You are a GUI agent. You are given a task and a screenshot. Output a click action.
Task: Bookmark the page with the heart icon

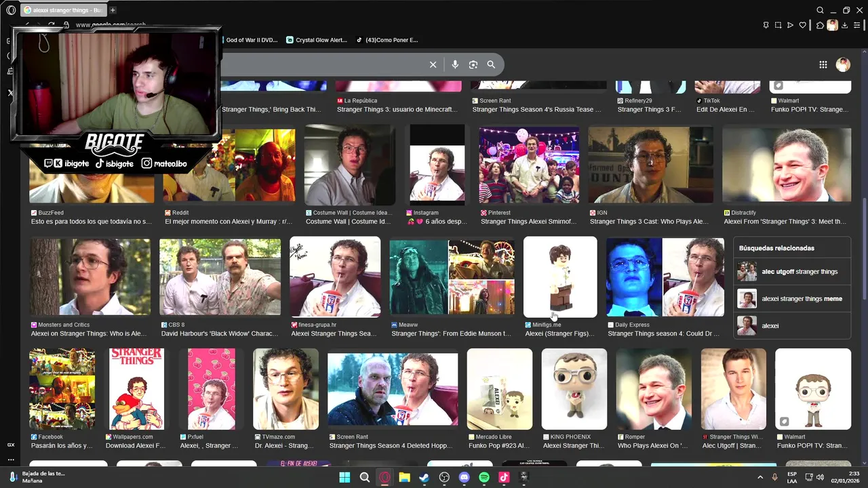click(x=803, y=25)
